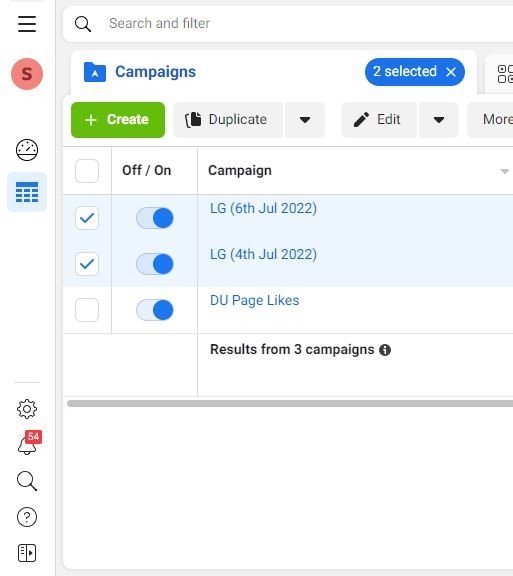Screen dimensions: 513x576
Task: Expand the Duplicate dropdown arrow
Action: [305, 120]
